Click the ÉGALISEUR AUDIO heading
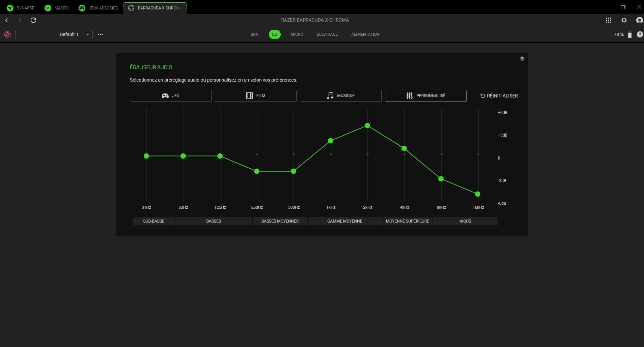Screen dimensions: 644x347 coord(151,67)
